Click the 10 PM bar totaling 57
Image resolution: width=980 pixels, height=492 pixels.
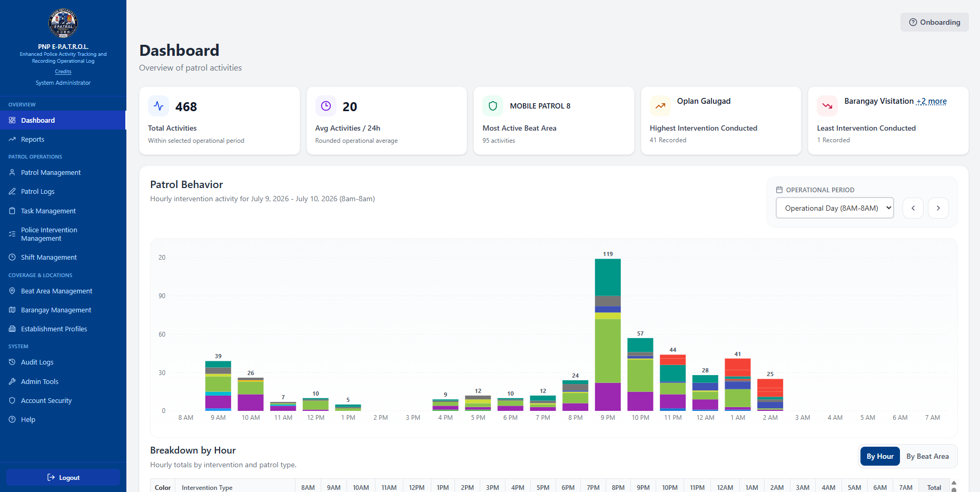640,375
